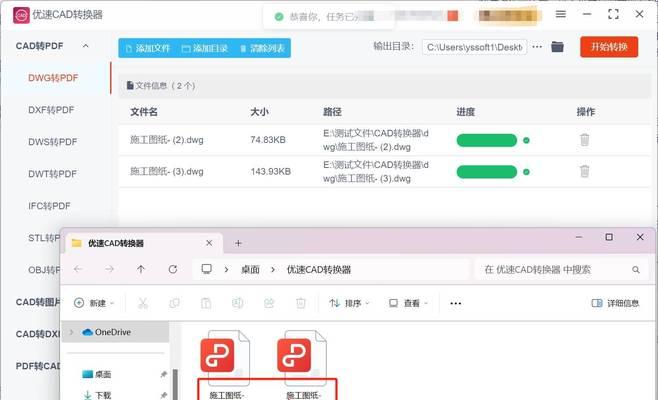Refresh the Explorer folder view

coord(172,269)
